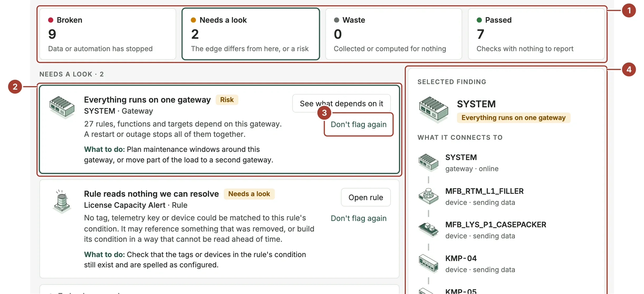Image resolution: width=644 pixels, height=294 pixels.
Task: Select the Broken summary card
Action: (x=108, y=34)
